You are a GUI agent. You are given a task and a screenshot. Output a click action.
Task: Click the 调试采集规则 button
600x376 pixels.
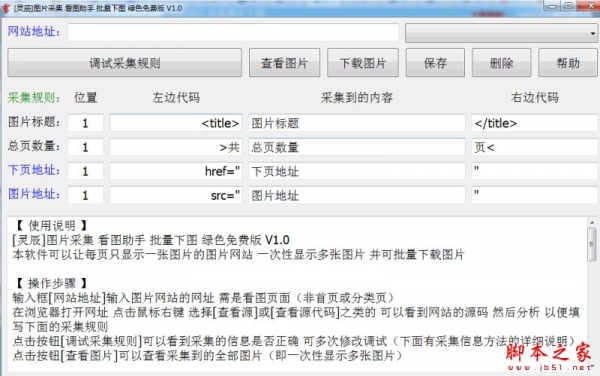[x=124, y=63]
